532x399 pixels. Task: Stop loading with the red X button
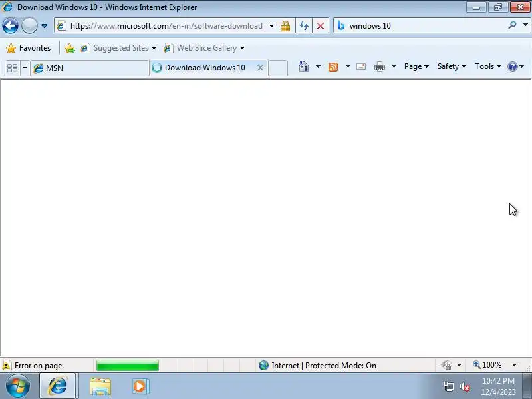click(321, 26)
